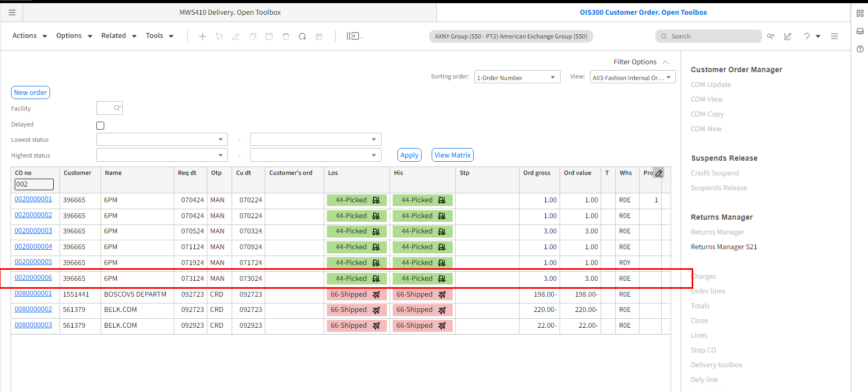This screenshot has height=392, width=868.
Task: Toggle the Delayed checkbox
Action: click(x=100, y=125)
